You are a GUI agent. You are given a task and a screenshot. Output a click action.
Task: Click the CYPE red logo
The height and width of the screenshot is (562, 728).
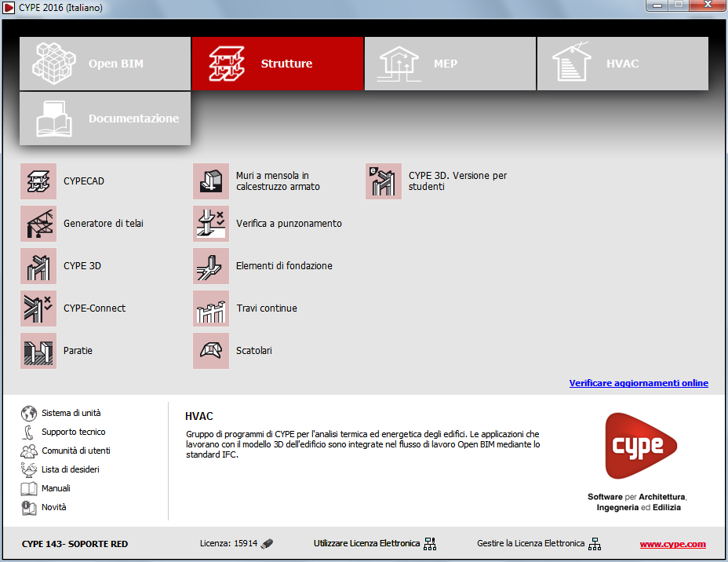pyautogui.click(x=641, y=446)
